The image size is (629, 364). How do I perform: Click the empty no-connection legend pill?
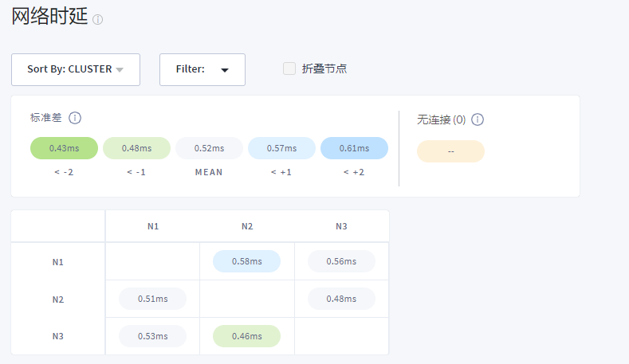coord(450,151)
